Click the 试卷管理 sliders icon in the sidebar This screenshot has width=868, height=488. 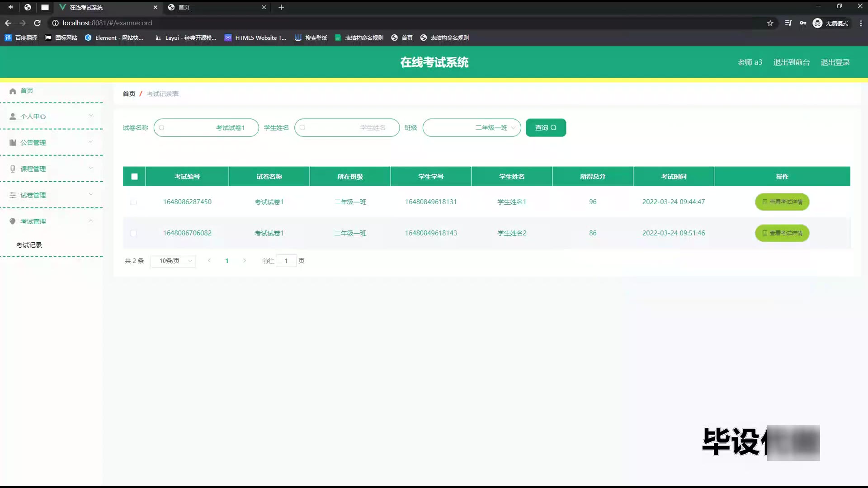click(x=13, y=195)
